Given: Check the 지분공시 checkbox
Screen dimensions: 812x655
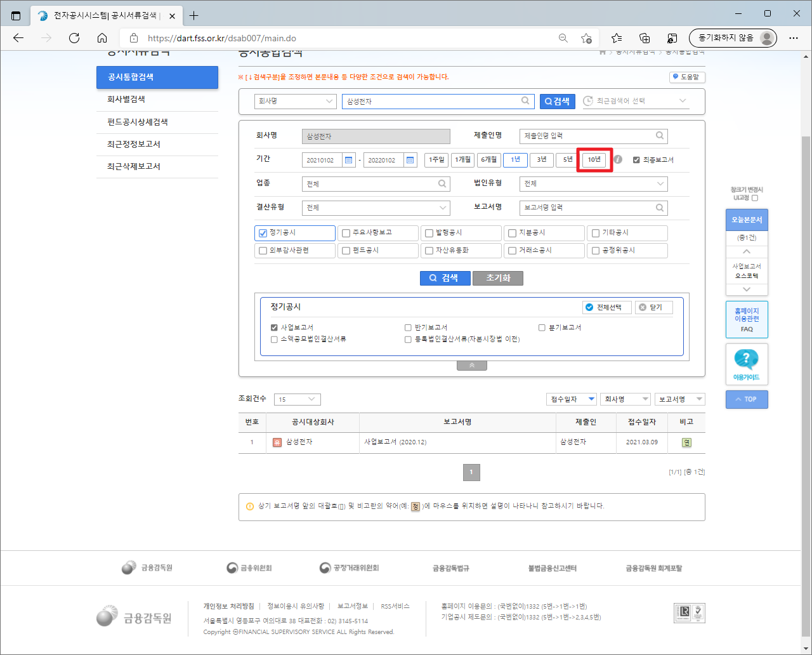Looking at the screenshot, I should pos(512,233).
